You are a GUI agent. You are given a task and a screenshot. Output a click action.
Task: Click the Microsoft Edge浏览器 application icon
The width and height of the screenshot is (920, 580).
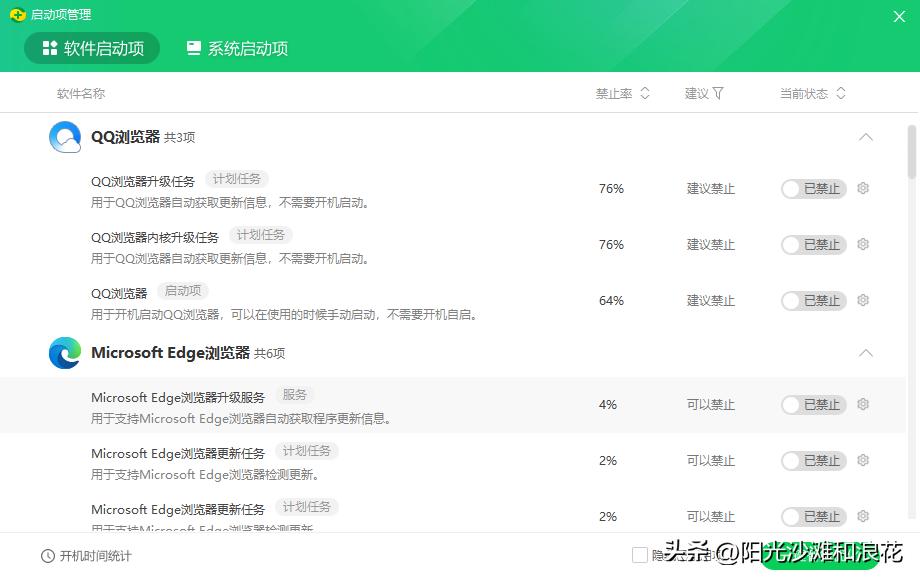[64, 353]
